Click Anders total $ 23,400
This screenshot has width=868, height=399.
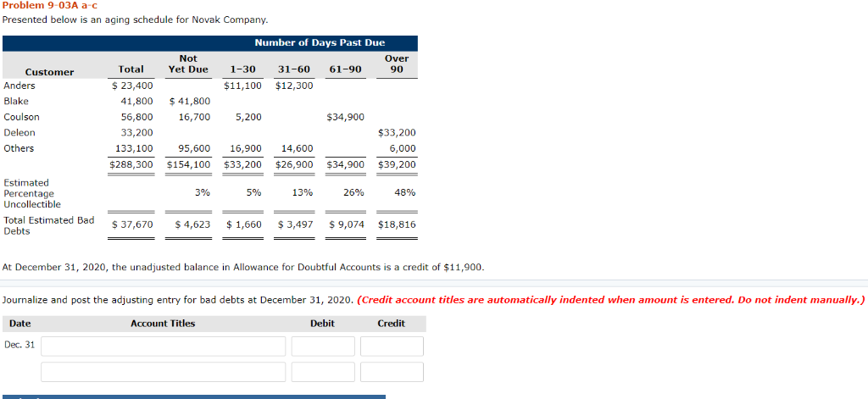(132, 86)
